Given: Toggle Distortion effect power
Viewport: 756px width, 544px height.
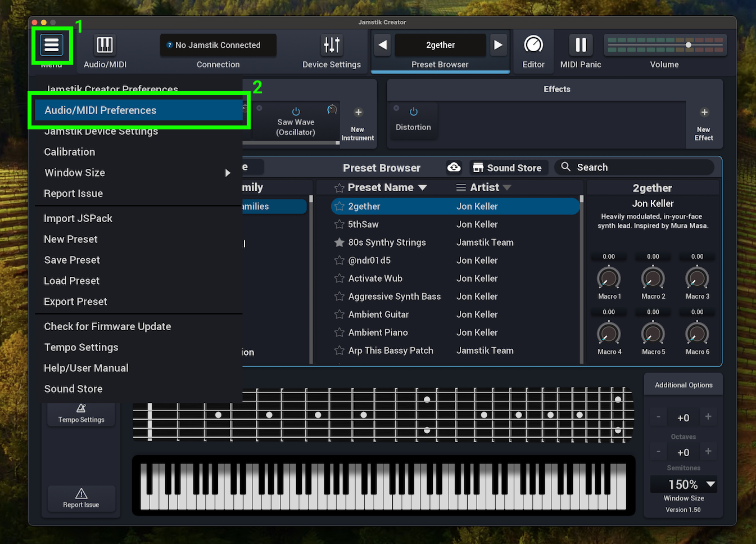Looking at the screenshot, I should 414,111.
